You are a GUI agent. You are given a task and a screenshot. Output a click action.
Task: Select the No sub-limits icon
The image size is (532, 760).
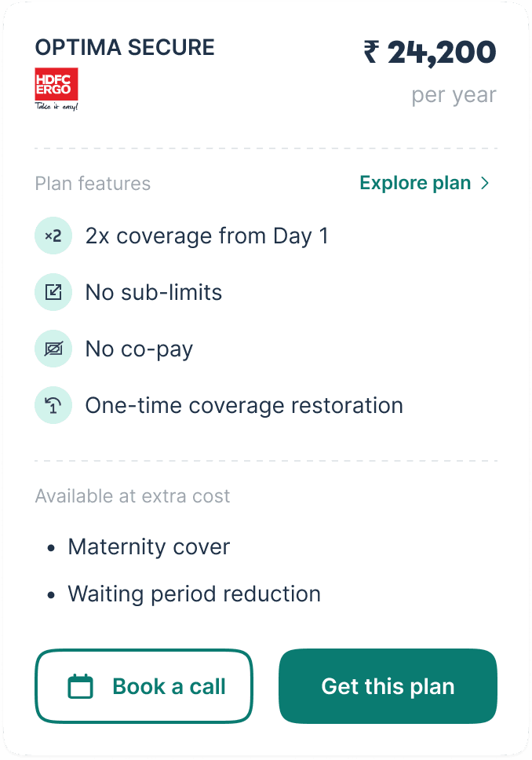[53, 292]
